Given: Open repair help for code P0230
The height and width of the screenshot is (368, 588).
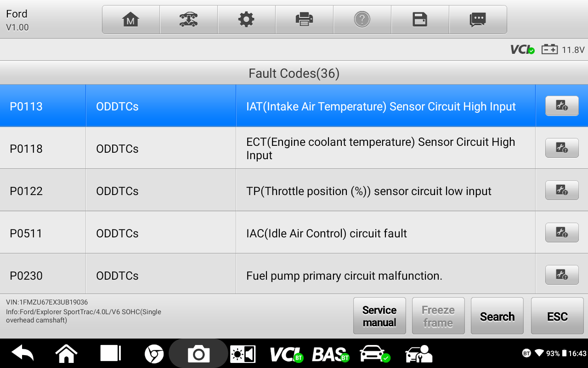Looking at the screenshot, I should [561, 275].
